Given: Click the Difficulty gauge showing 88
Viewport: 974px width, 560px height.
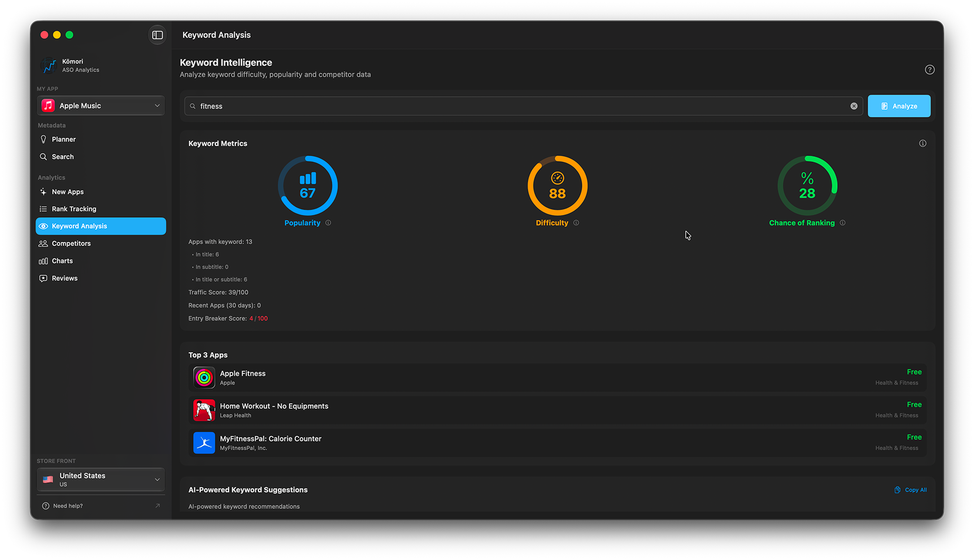Looking at the screenshot, I should point(557,185).
